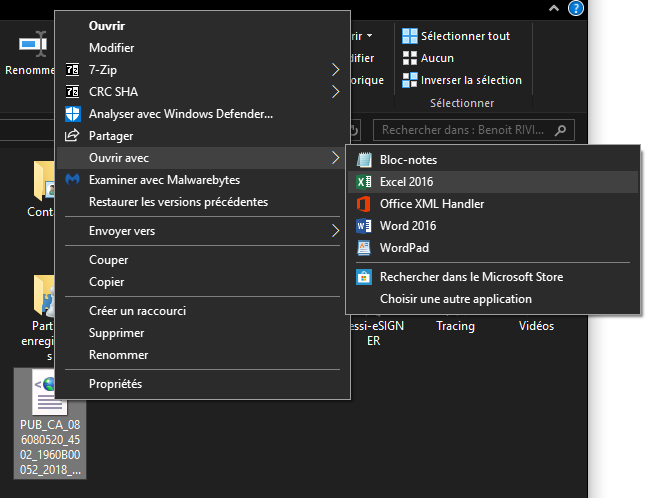Click the Partager share arrow icon
The width and height of the screenshot is (650, 498).
(72, 135)
